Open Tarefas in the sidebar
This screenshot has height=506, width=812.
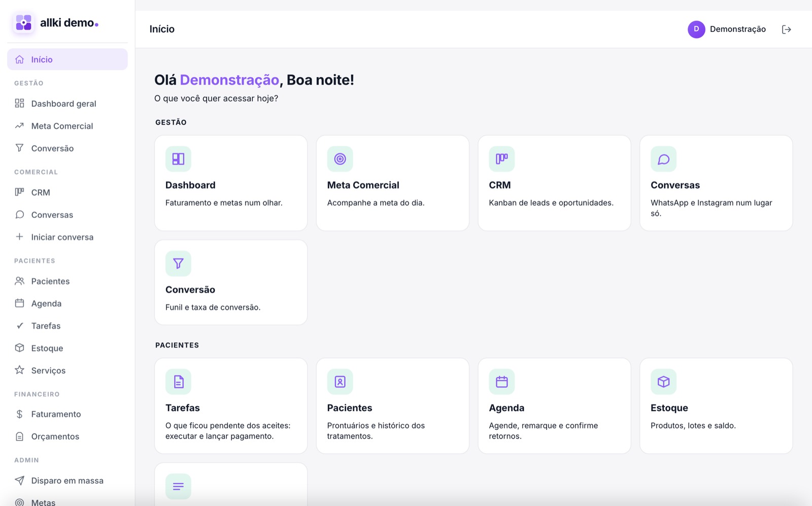click(x=67, y=326)
